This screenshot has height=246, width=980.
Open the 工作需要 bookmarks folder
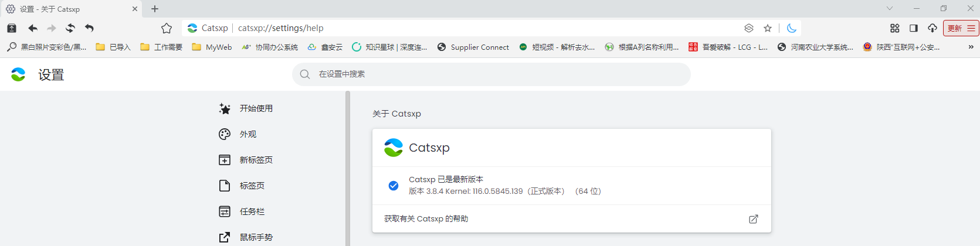tap(161, 47)
